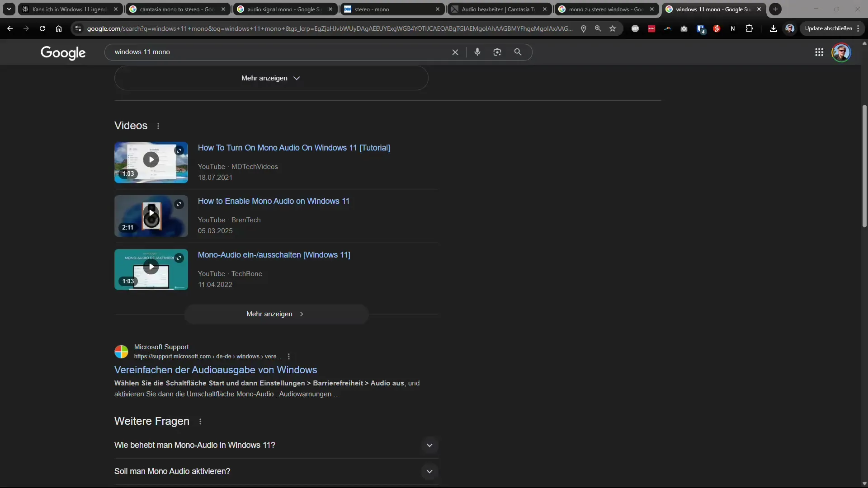Viewport: 868px width, 488px height.
Task: Open the Google apps grid
Action: pyautogui.click(x=819, y=52)
